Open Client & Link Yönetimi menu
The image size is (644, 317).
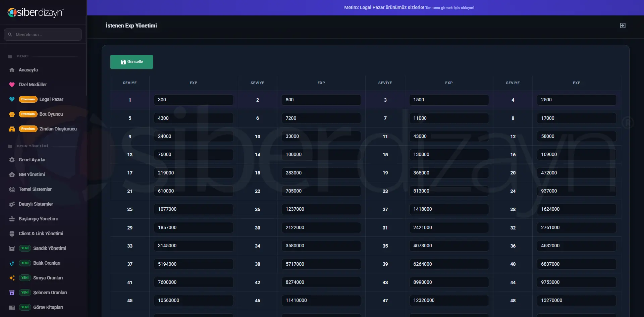41,233
